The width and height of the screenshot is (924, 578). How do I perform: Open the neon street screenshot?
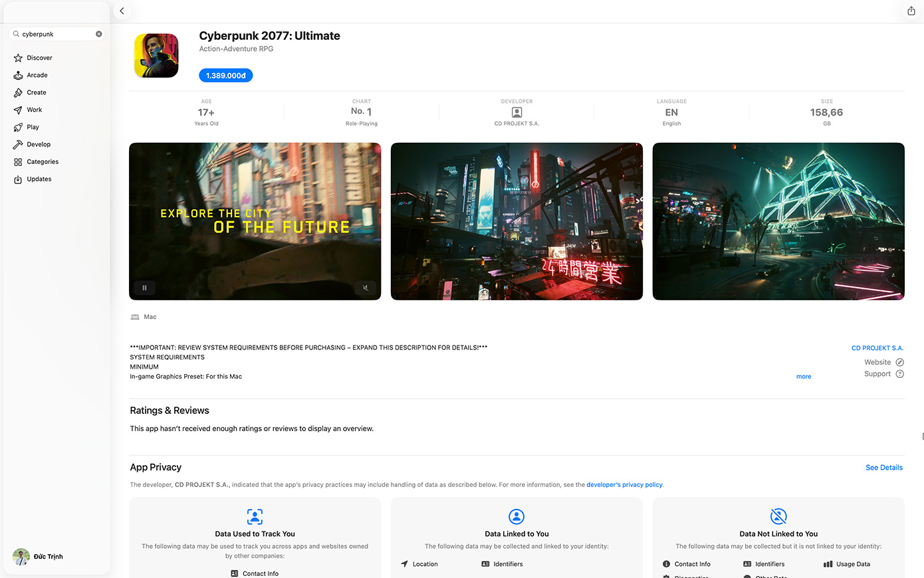(517, 221)
